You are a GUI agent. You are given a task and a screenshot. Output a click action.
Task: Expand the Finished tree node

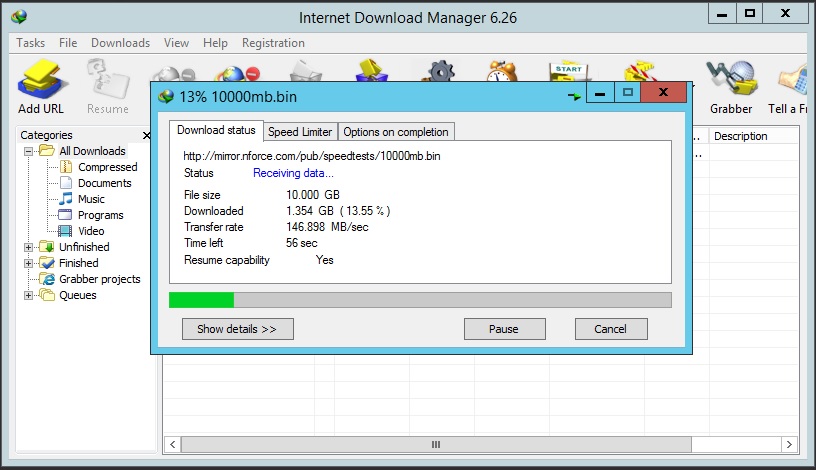click(29, 263)
